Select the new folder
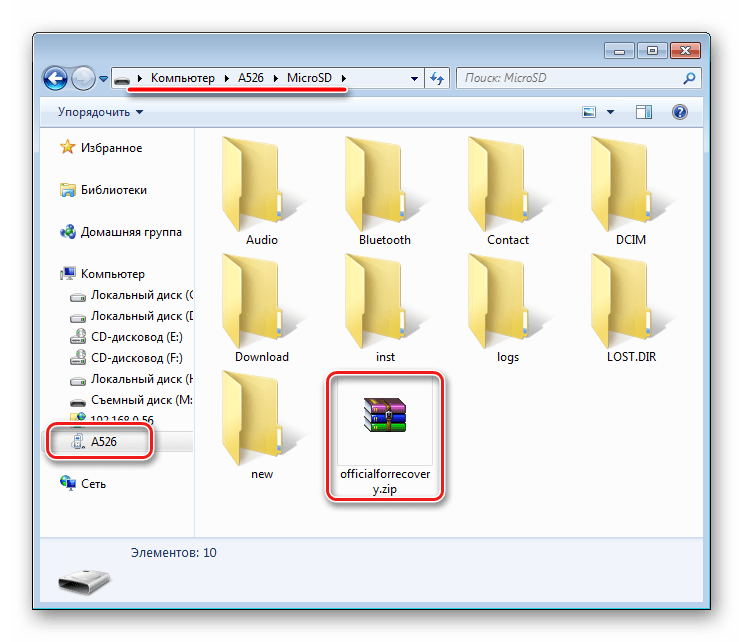 click(x=262, y=425)
